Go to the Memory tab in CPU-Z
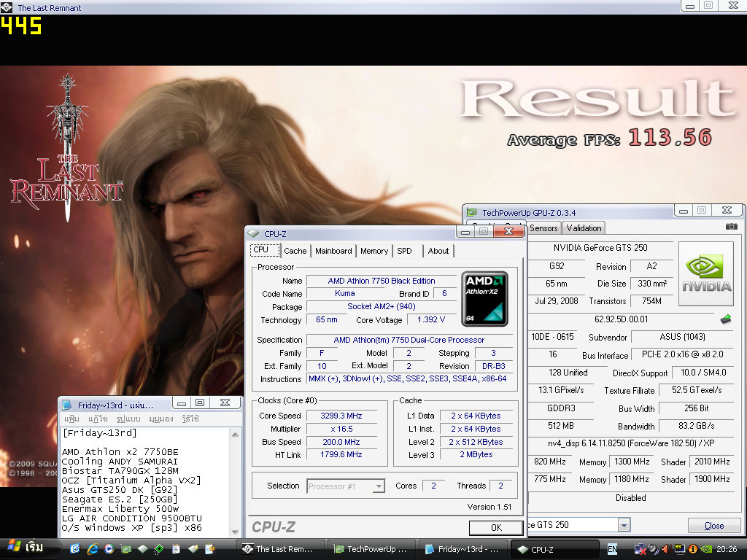The height and width of the screenshot is (560, 747). [x=373, y=251]
